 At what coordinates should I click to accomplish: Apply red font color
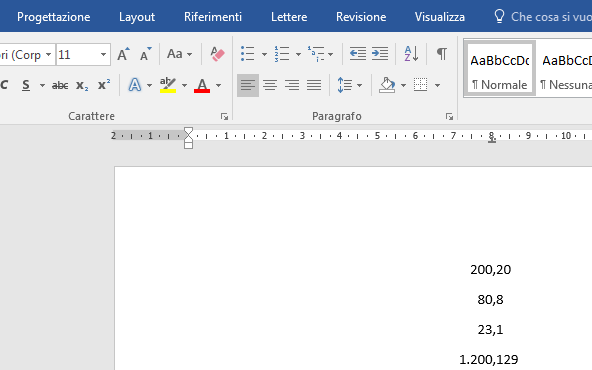tap(202, 85)
